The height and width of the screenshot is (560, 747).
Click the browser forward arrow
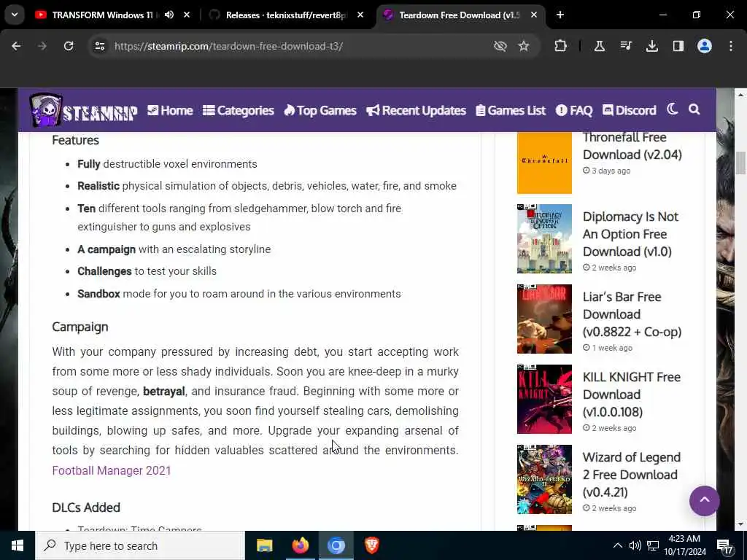[x=42, y=46]
